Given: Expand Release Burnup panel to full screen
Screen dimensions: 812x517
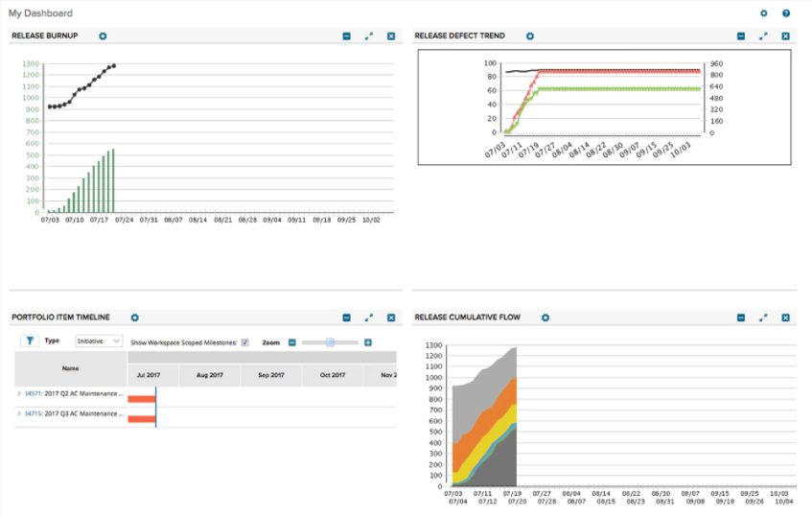Looking at the screenshot, I should 369,36.
